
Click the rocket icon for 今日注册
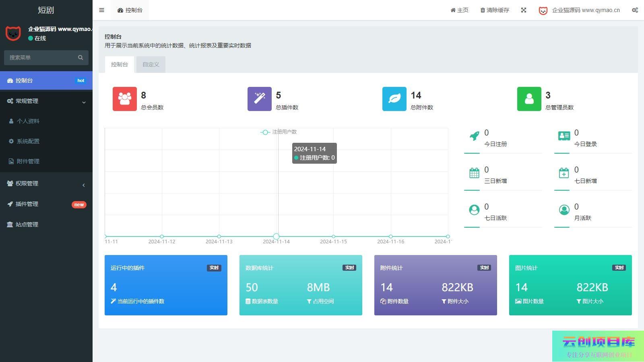tap(475, 136)
